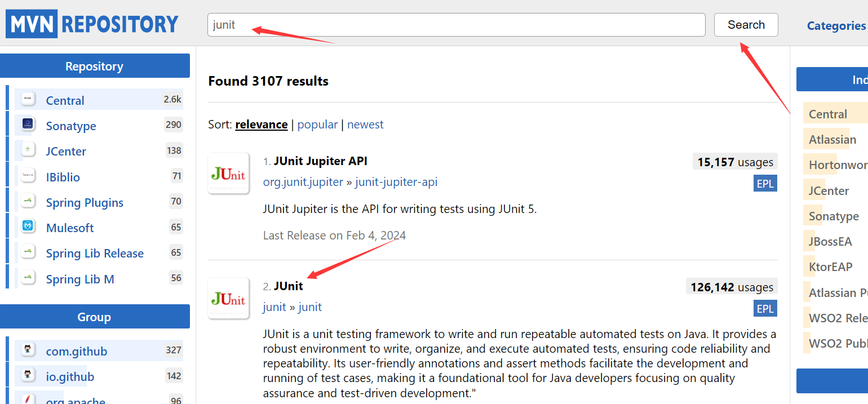Click KtorEAP in right indexed list
Image resolution: width=868 pixels, height=404 pixels.
(830, 267)
